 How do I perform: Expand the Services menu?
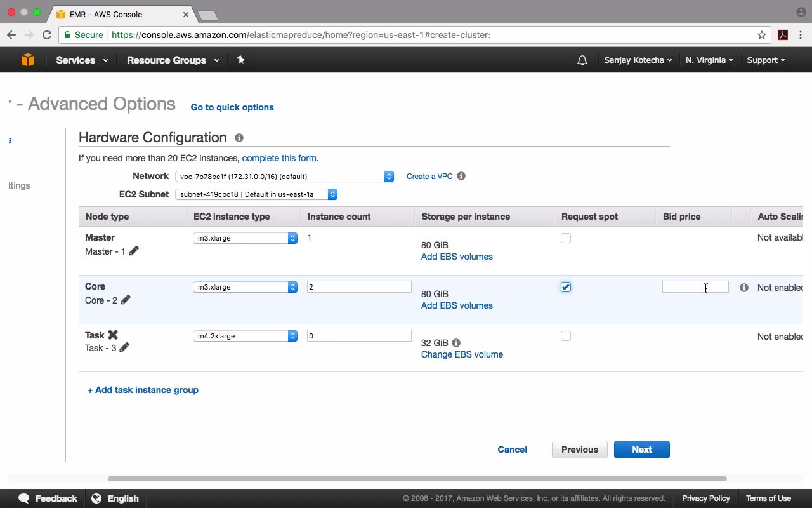[82, 60]
